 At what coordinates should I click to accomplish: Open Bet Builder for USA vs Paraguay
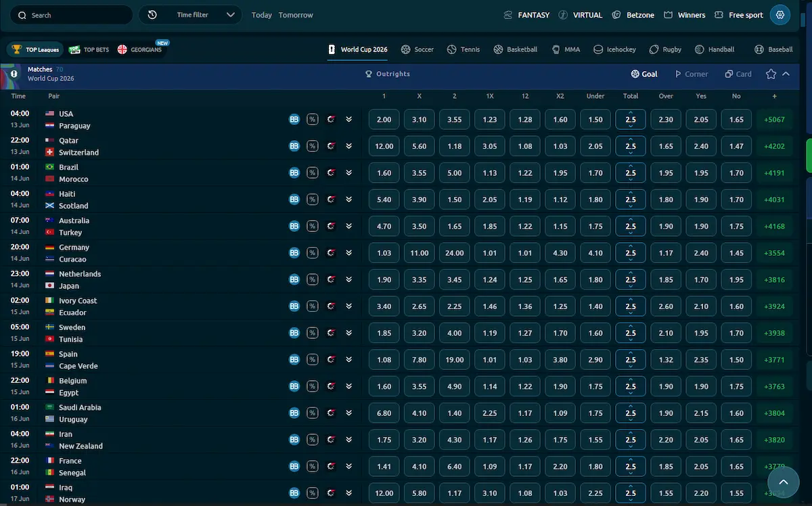pos(294,119)
